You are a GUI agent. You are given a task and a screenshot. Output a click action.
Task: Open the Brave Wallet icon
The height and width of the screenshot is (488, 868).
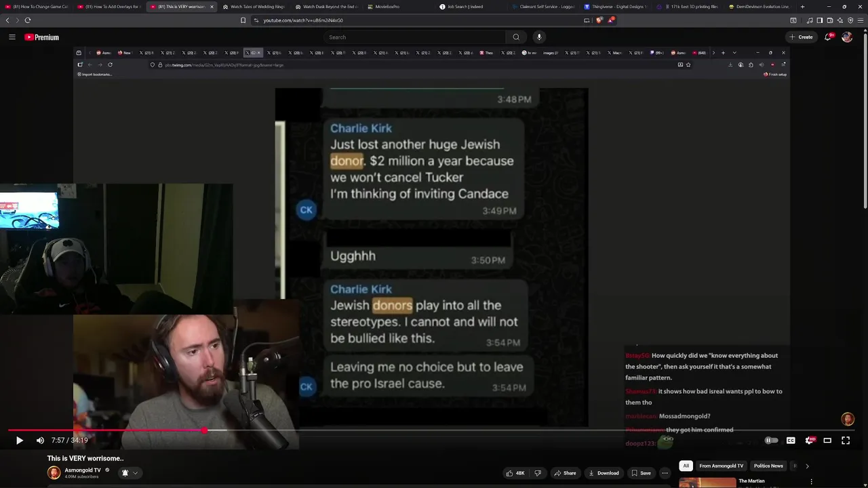click(x=830, y=20)
